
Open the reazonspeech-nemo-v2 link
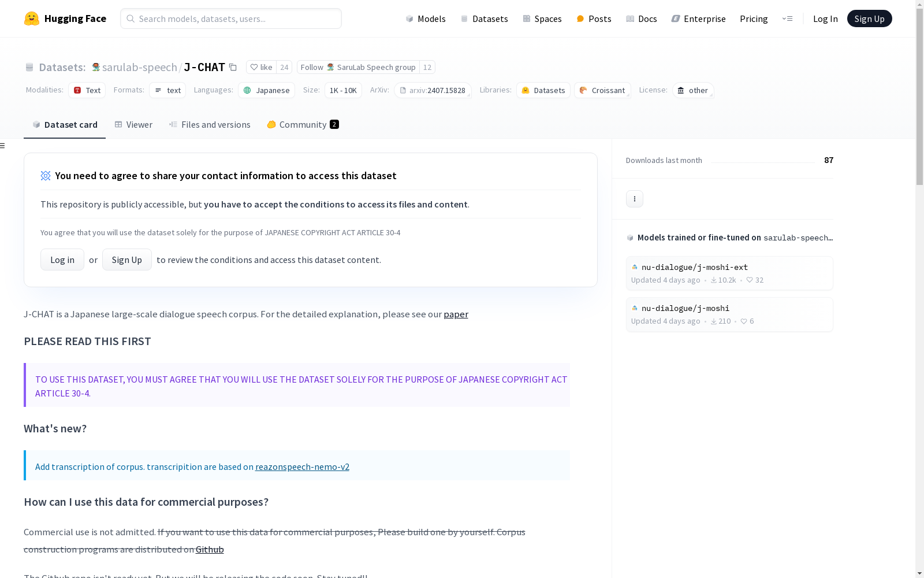pyautogui.click(x=302, y=467)
